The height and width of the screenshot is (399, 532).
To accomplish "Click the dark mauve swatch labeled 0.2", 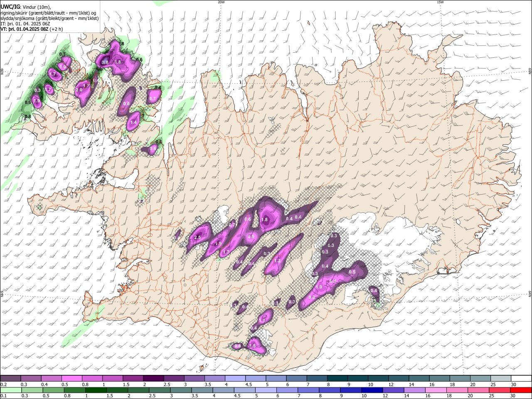I will (x=10, y=379).
